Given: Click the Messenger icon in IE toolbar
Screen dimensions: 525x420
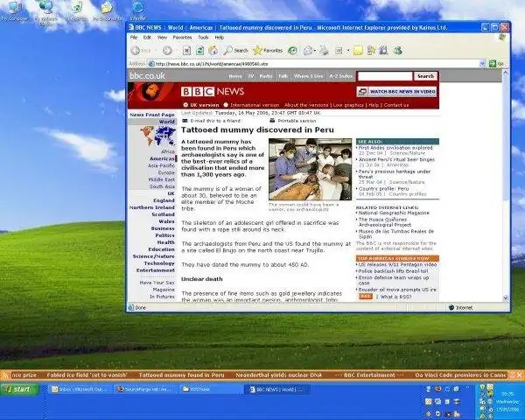Looking at the screenshot, I should pos(397,51).
